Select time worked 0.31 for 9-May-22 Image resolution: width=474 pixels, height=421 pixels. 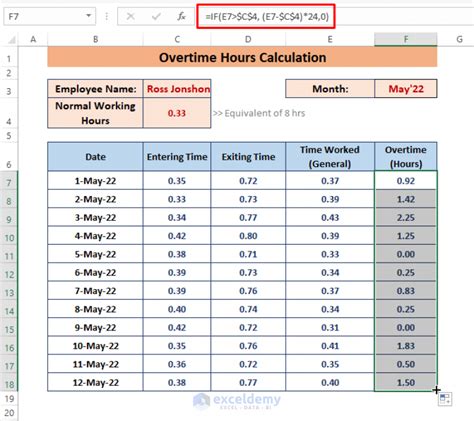click(x=330, y=328)
